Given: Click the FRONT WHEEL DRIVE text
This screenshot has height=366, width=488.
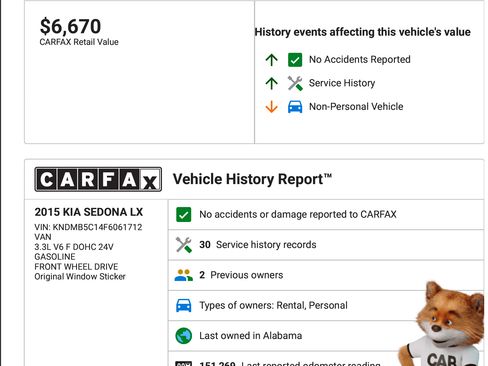Looking at the screenshot, I should point(76,267).
